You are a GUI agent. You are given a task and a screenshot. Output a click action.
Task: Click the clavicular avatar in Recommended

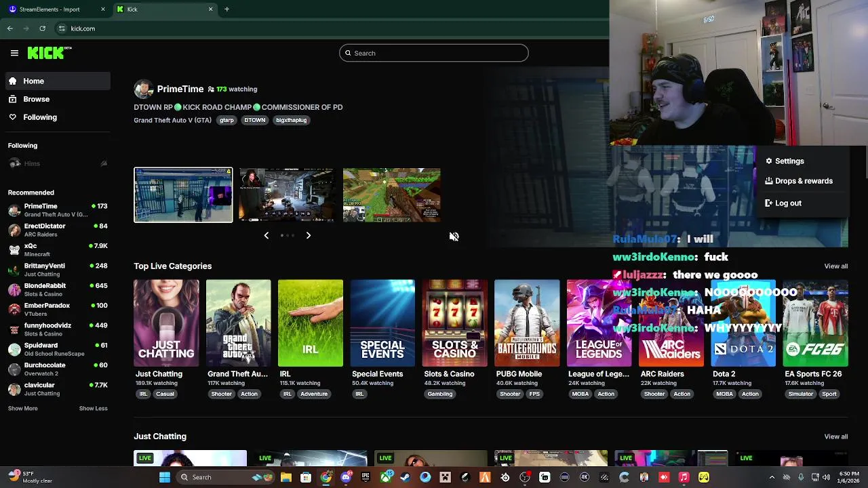click(14, 389)
